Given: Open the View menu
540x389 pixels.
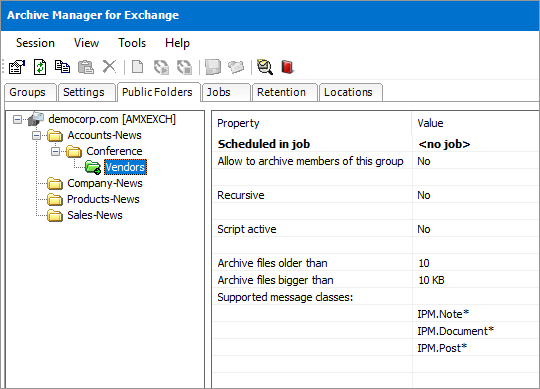Looking at the screenshot, I should (x=86, y=43).
